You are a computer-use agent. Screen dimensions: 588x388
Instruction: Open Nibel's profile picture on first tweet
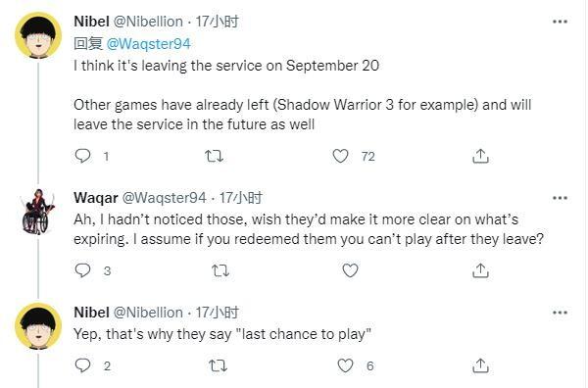coord(38,35)
